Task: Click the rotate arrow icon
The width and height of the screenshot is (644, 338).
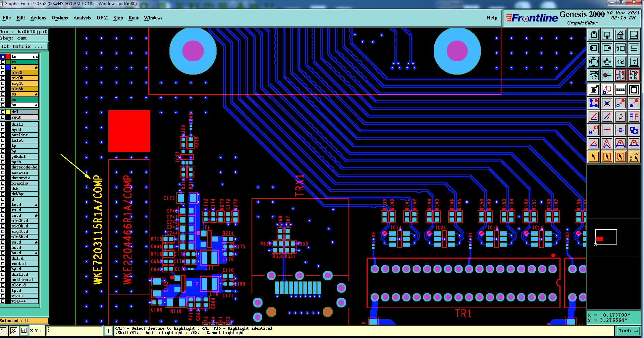Action: [x=621, y=117]
